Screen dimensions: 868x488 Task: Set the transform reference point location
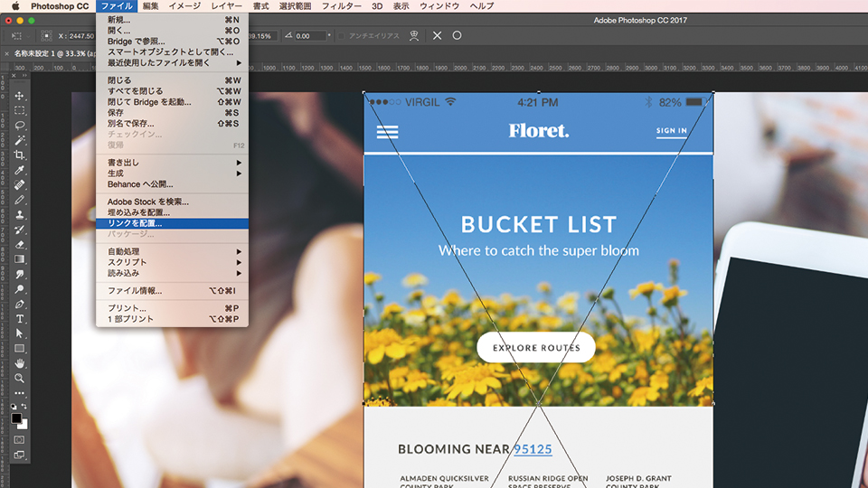click(46, 36)
